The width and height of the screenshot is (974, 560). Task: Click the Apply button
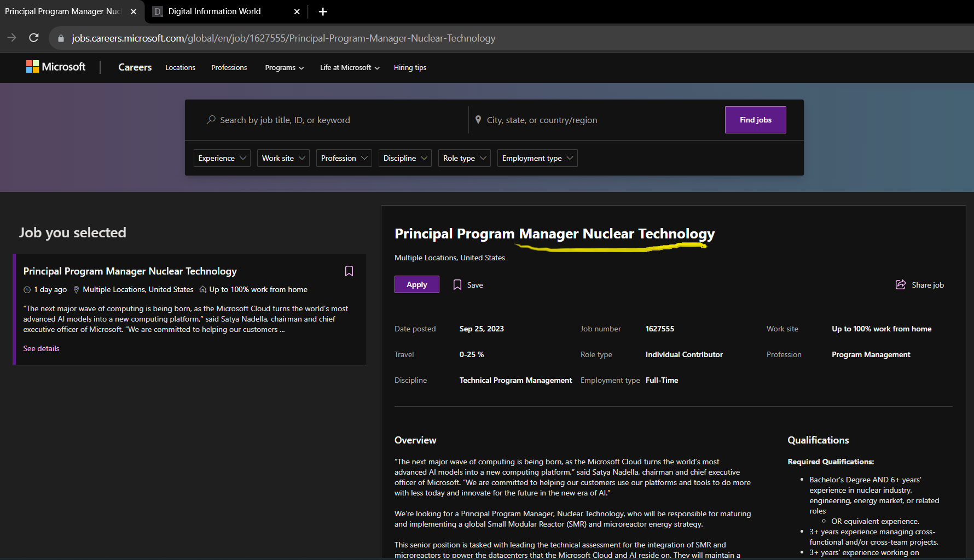(x=417, y=284)
